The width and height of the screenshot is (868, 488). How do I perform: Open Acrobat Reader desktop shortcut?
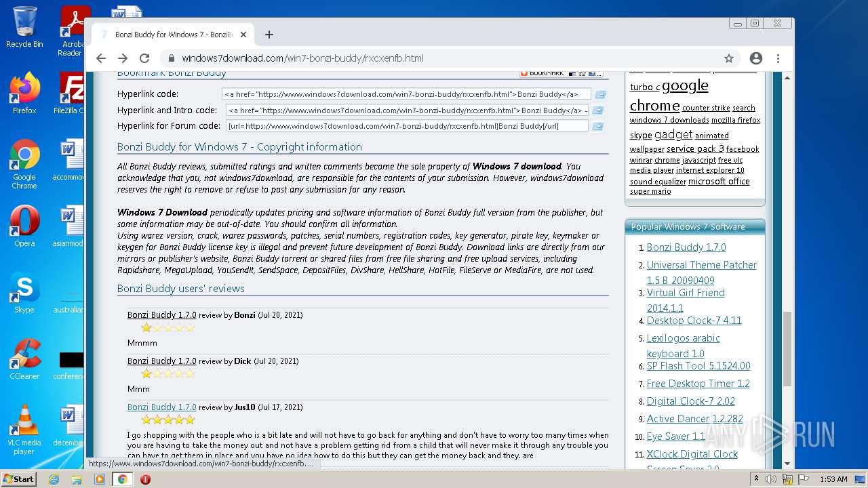click(73, 31)
